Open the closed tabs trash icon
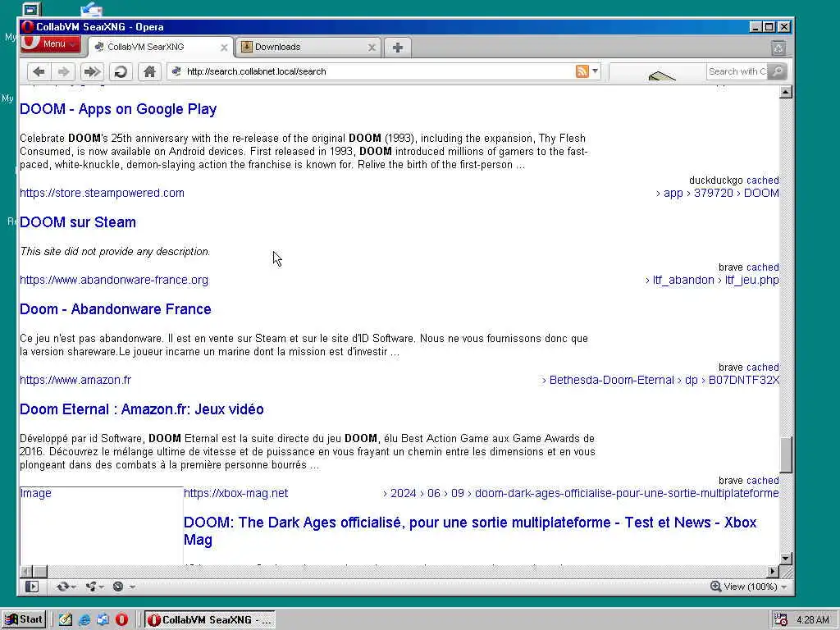The width and height of the screenshot is (840, 630). point(778,48)
